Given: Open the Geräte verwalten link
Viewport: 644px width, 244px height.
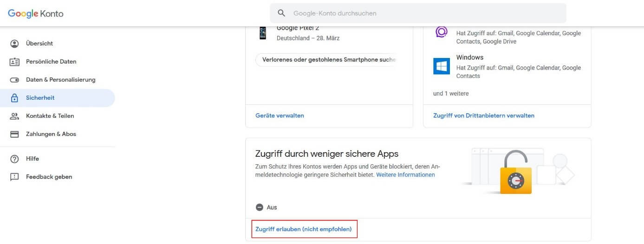Looking at the screenshot, I should [x=280, y=116].
